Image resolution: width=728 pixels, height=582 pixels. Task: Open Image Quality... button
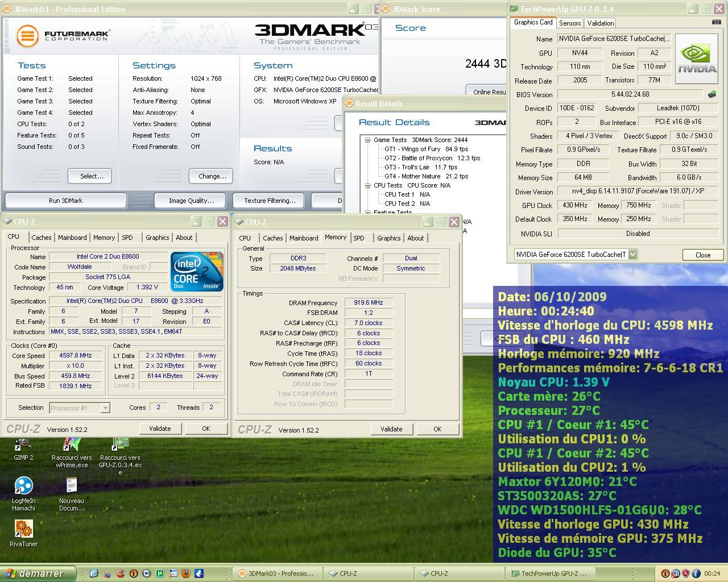(191, 201)
